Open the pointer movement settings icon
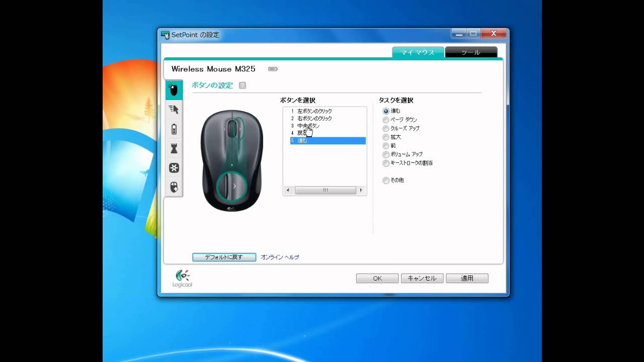Image resolution: width=644 pixels, height=362 pixels. point(174,109)
